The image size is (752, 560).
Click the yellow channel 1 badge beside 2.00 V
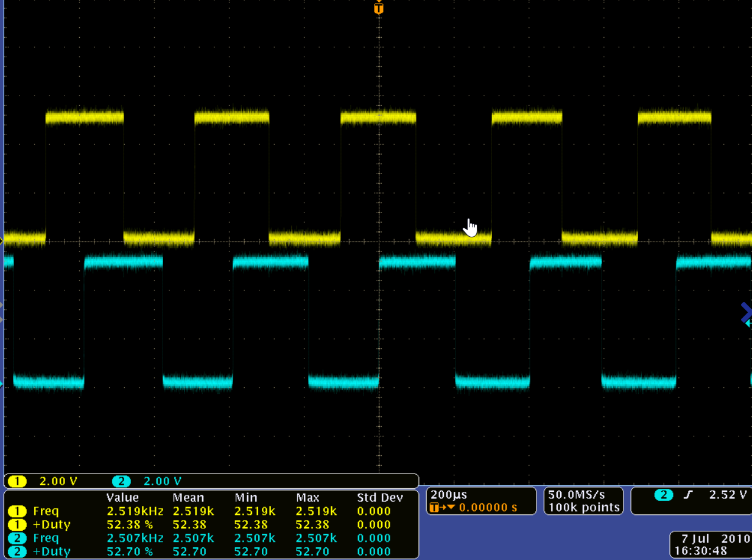tap(17, 481)
